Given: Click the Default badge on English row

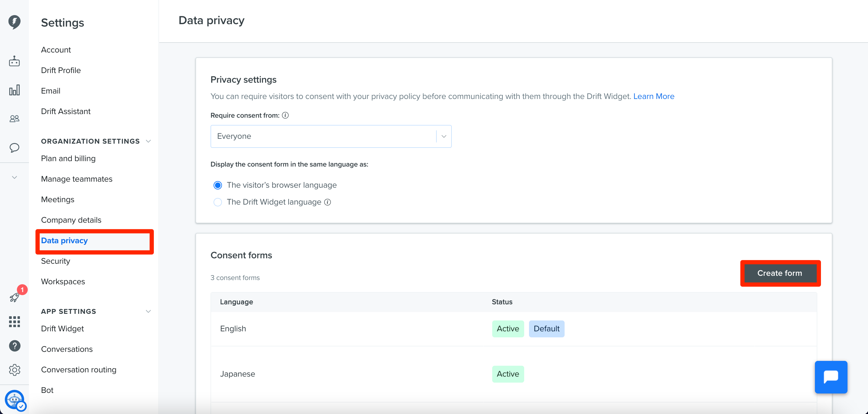Looking at the screenshot, I should (x=546, y=329).
